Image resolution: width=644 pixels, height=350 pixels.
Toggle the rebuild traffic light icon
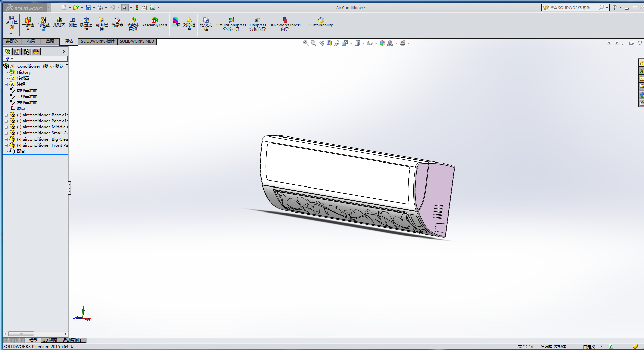click(x=137, y=7)
